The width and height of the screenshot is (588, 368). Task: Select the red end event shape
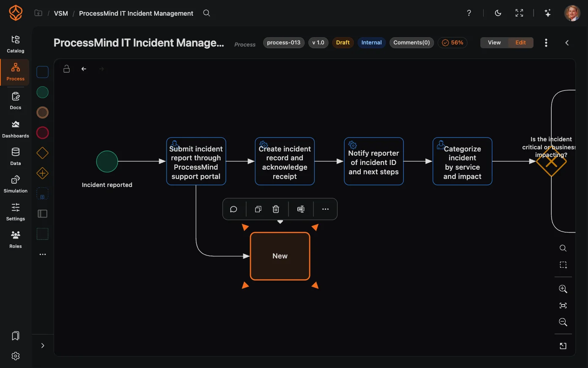click(x=43, y=133)
